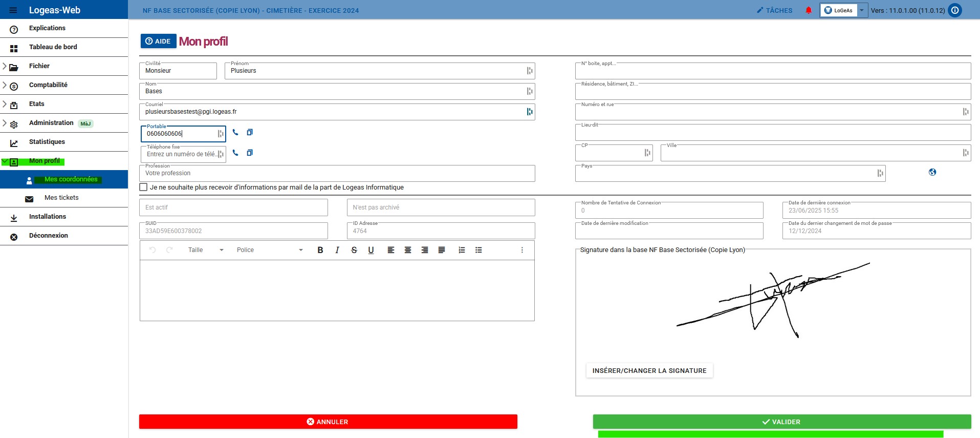Check the box to stop Logeas Informatique emails

[144, 187]
